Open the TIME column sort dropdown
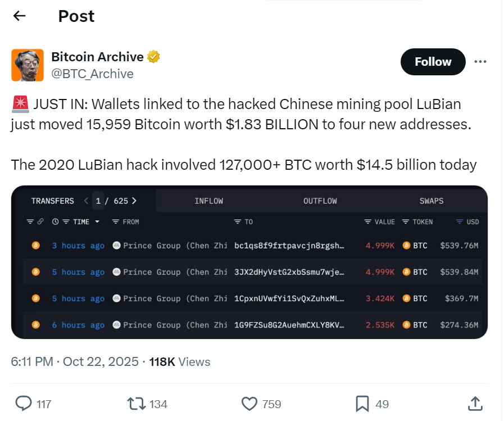This screenshot has width=504, height=421. [x=97, y=222]
